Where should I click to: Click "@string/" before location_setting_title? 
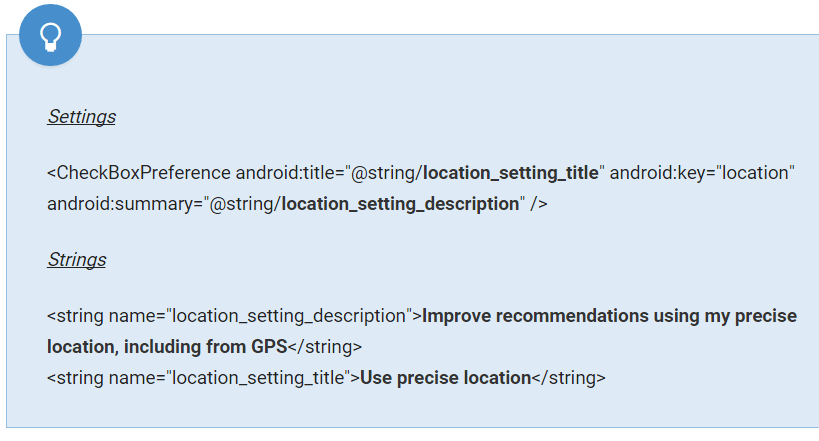click(386, 172)
